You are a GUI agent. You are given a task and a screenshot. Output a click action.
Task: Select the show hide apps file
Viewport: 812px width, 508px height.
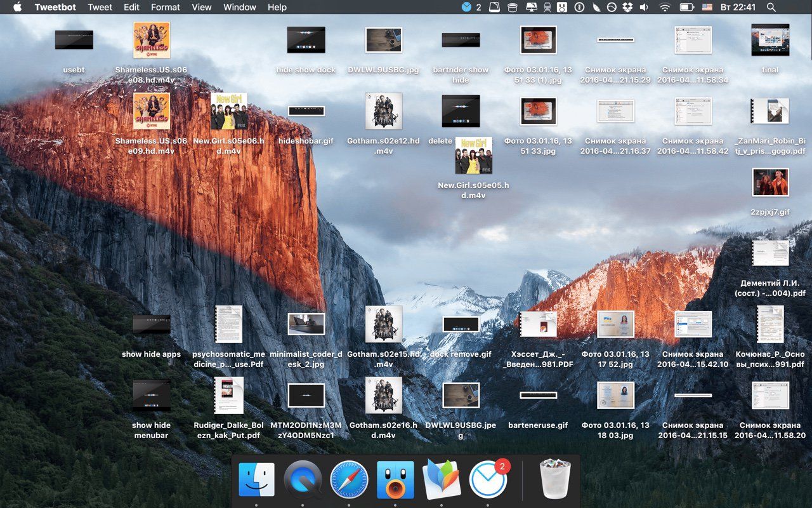coord(152,324)
